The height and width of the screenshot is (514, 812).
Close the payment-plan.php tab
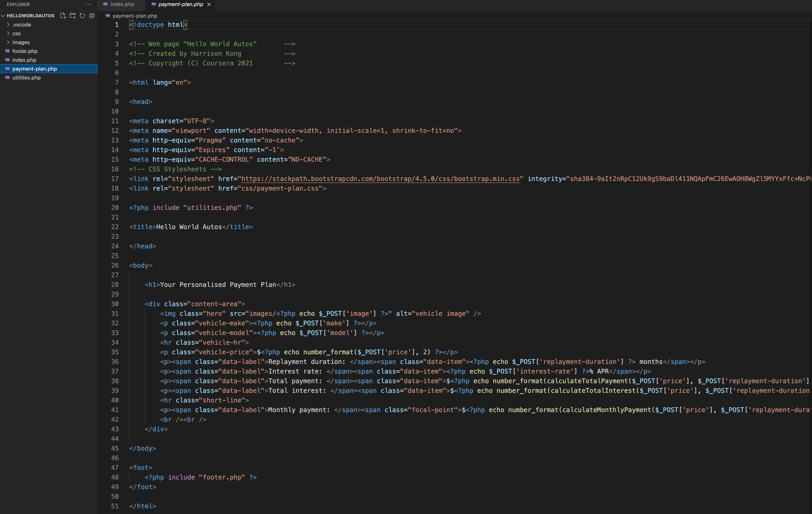coord(209,4)
